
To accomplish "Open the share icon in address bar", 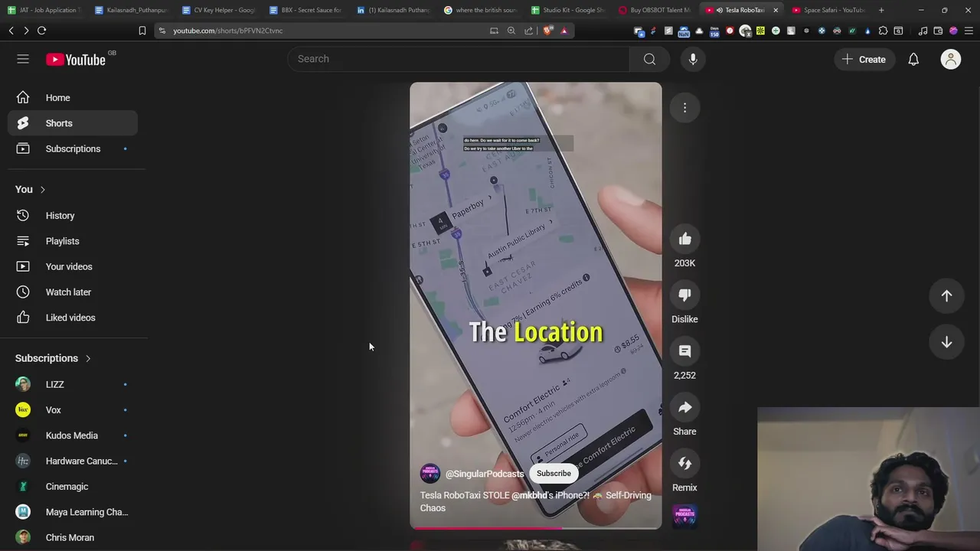I will click(529, 31).
